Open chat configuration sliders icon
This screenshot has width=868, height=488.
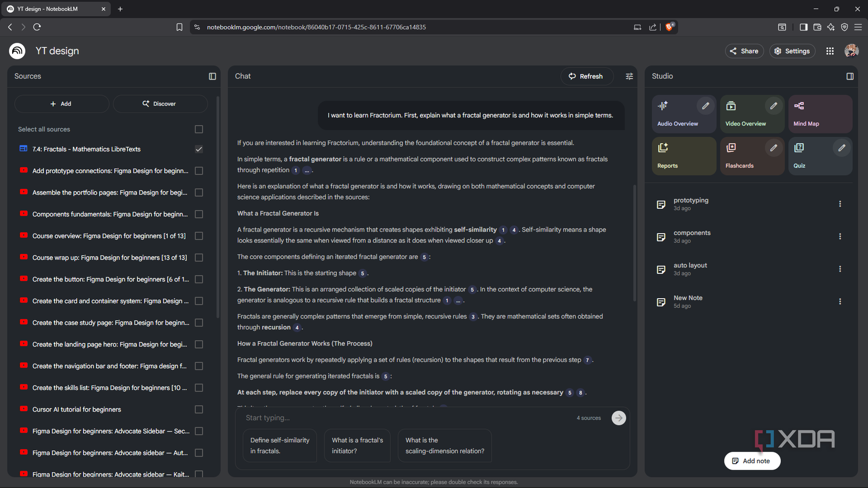point(629,76)
